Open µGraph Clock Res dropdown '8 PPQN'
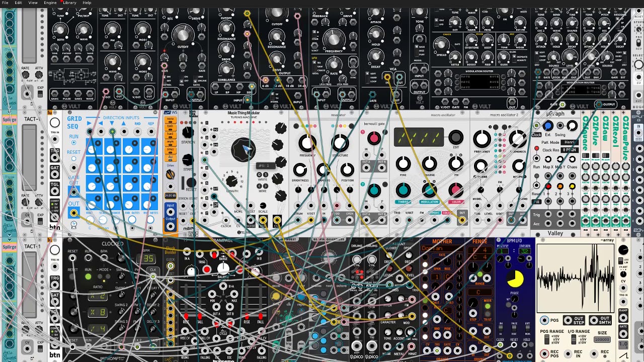 [x=570, y=150]
